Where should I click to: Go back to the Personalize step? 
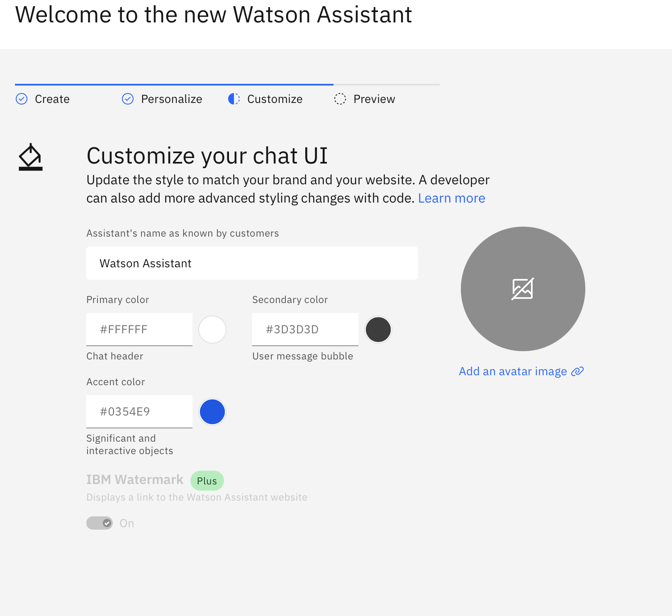171,99
